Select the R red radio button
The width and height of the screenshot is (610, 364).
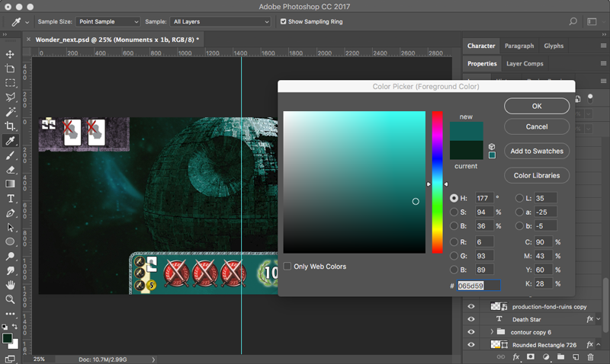(454, 242)
